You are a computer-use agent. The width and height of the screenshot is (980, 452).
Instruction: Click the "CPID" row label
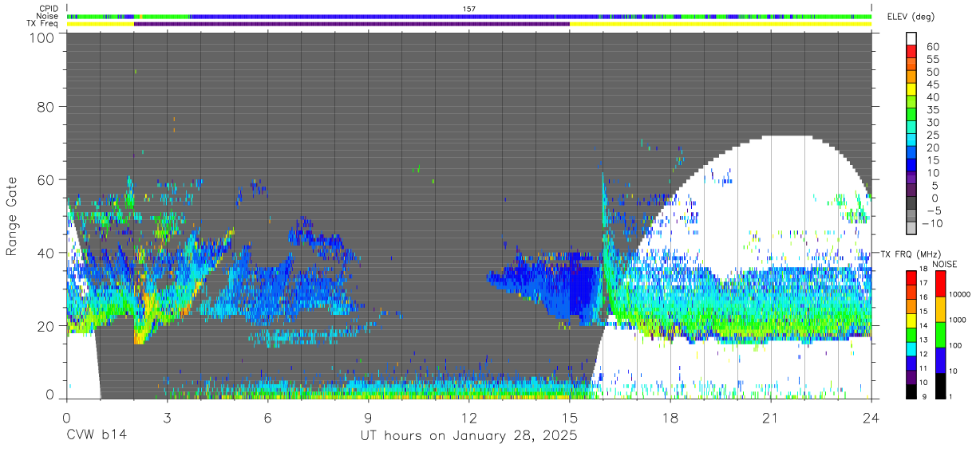click(x=48, y=7)
